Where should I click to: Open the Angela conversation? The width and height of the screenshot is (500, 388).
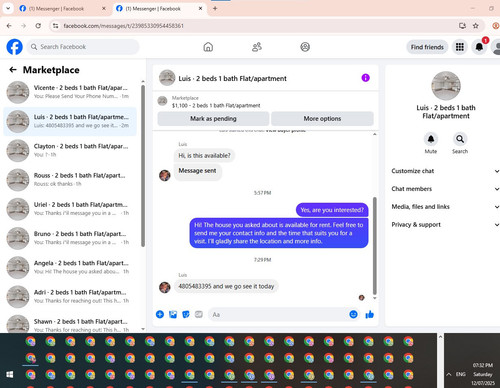pos(70,268)
